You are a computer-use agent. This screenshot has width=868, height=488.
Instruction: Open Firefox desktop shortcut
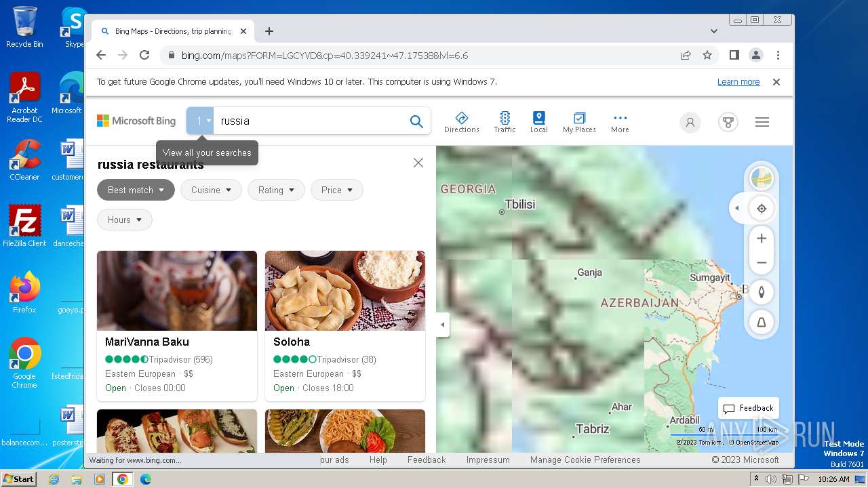[24, 293]
